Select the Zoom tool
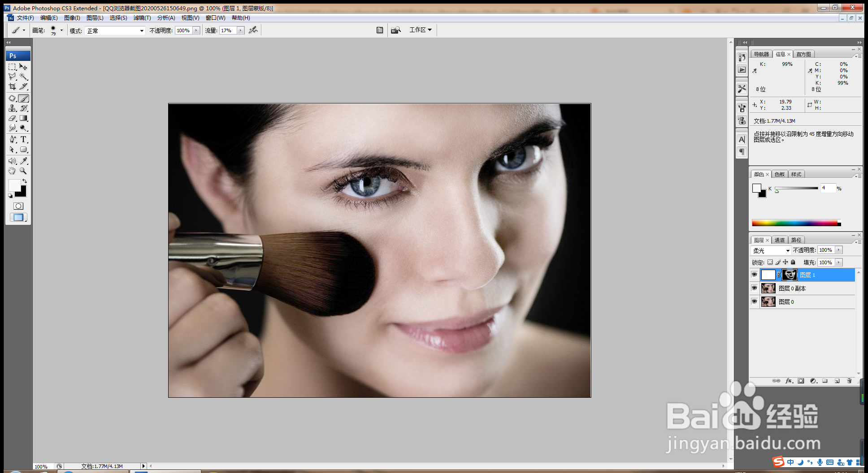 coord(23,171)
